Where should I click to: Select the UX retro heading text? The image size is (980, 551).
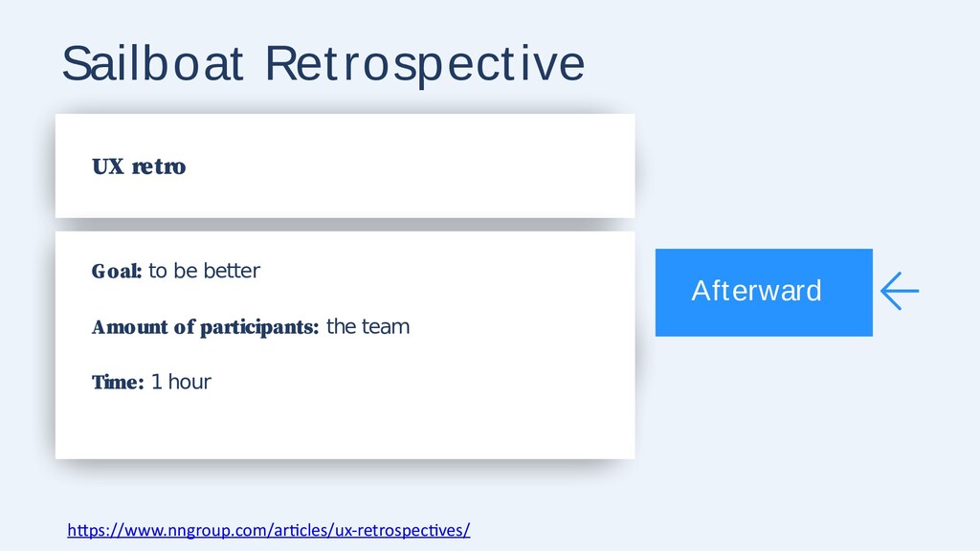(x=139, y=166)
